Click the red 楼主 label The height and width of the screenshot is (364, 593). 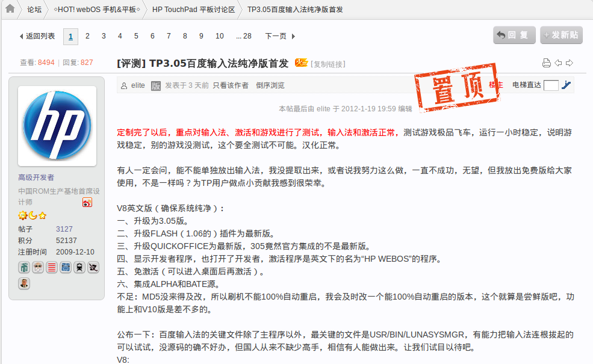(496, 85)
